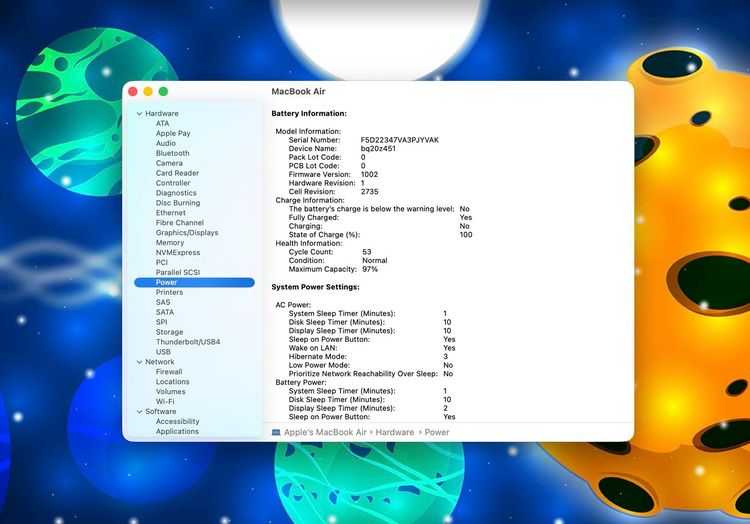Image resolution: width=750 pixels, height=524 pixels.
Task: Open the Storage hardware entry
Action: click(x=169, y=332)
